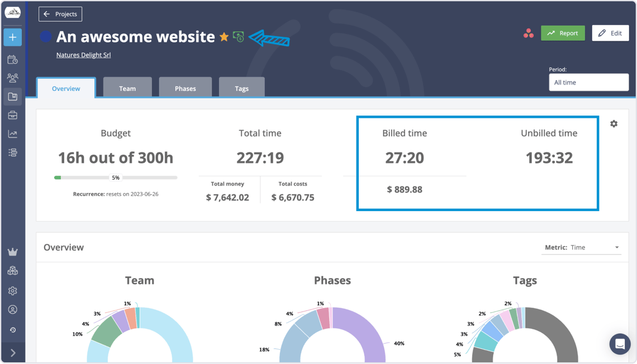Click the briefcase icon in the sidebar

click(x=12, y=115)
